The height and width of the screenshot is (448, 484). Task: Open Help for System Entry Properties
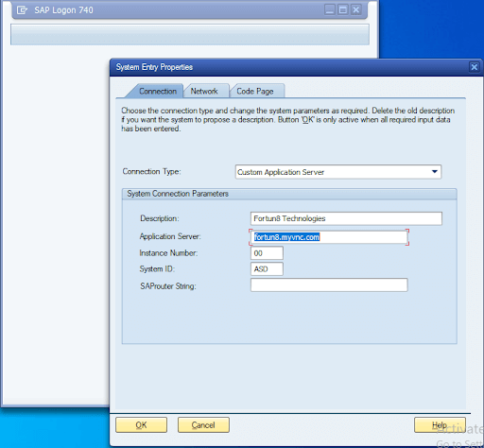click(440, 425)
